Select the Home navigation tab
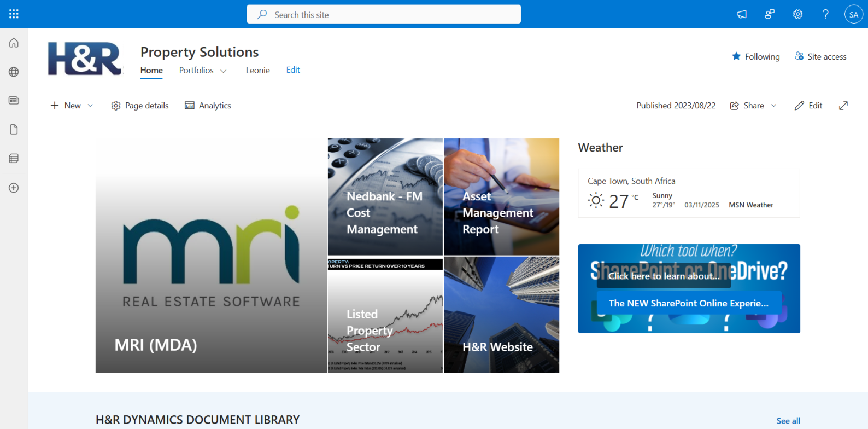The height and width of the screenshot is (429, 868). click(151, 70)
